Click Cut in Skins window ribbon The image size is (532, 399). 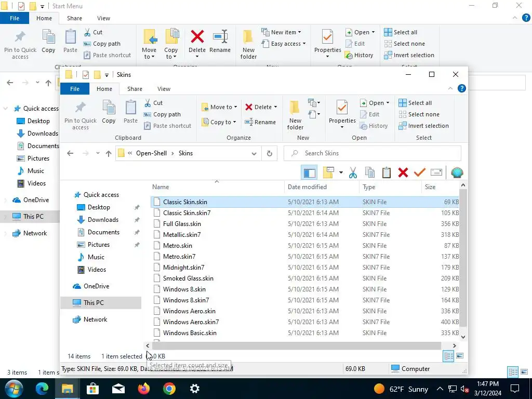(x=153, y=103)
